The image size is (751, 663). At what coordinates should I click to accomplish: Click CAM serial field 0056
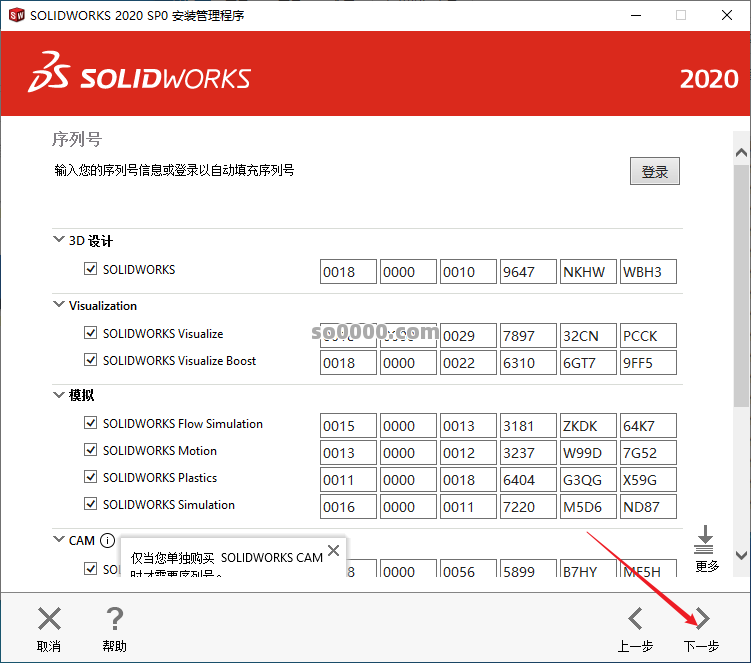[x=468, y=569]
